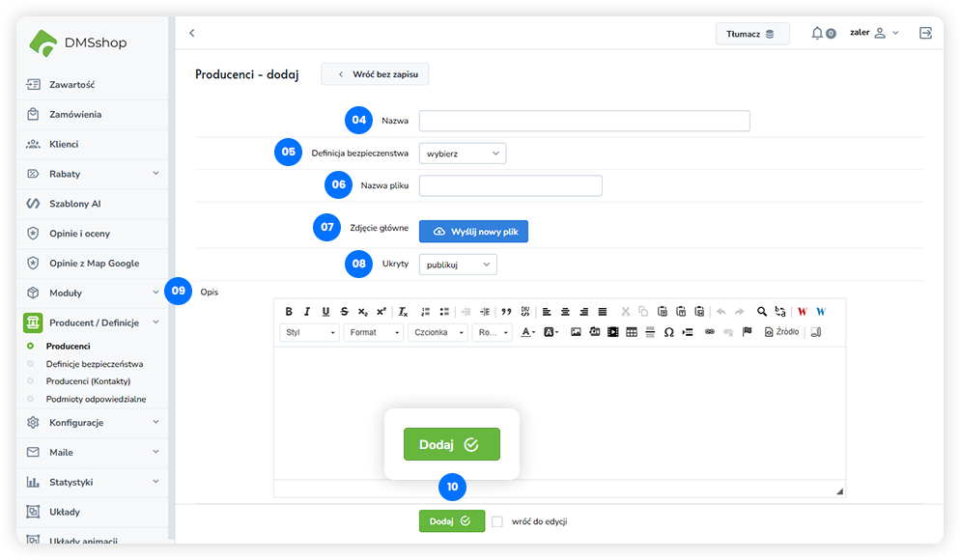Open the Styl dropdown in the editor
The height and width of the screenshot is (560, 960).
click(309, 332)
